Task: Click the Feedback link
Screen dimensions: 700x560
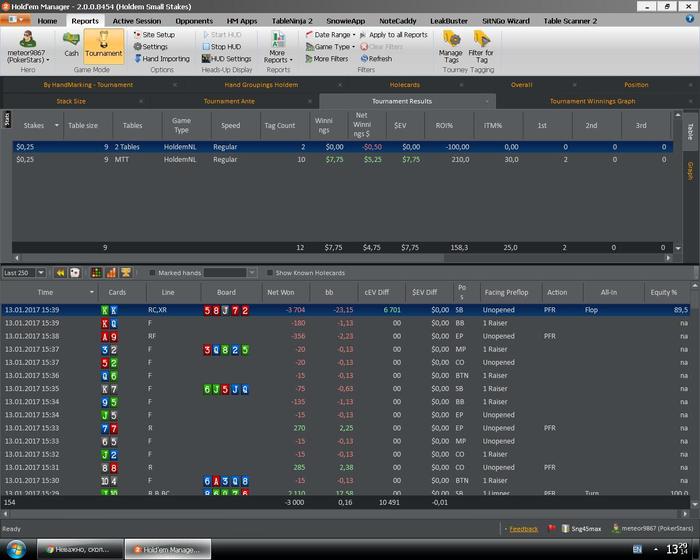Action: coord(524,529)
